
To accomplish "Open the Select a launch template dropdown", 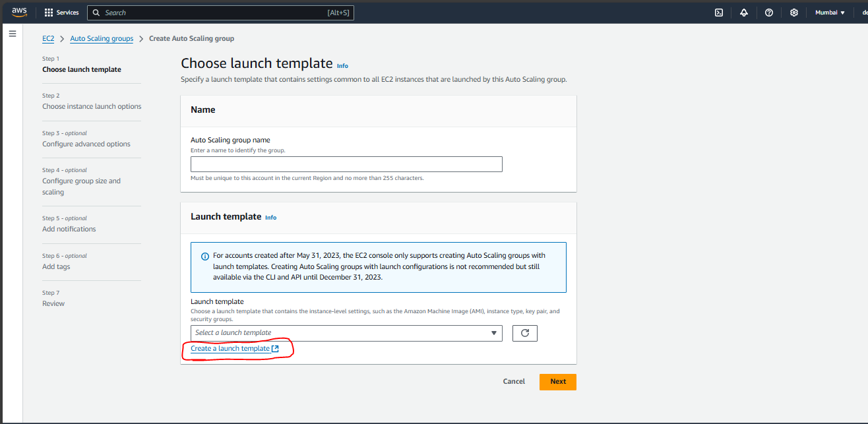I will pos(346,333).
